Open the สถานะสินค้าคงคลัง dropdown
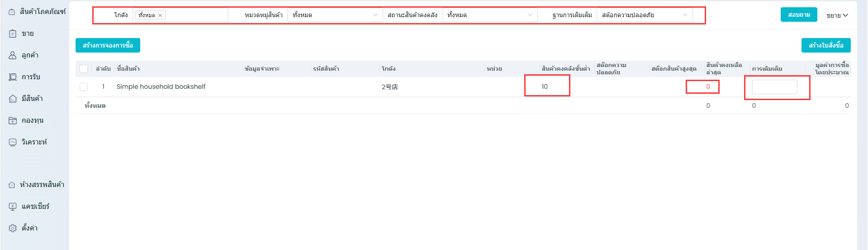 tap(489, 15)
